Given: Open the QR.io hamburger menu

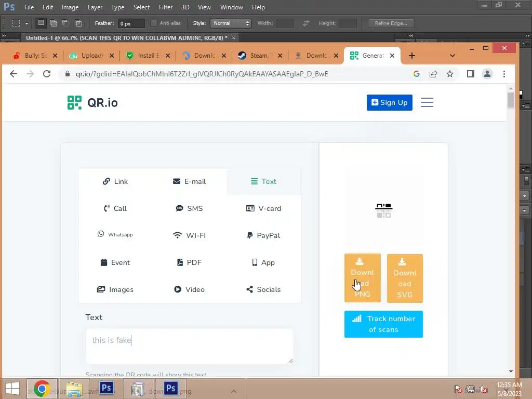Looking at the screenshot, I should point(427,102).
